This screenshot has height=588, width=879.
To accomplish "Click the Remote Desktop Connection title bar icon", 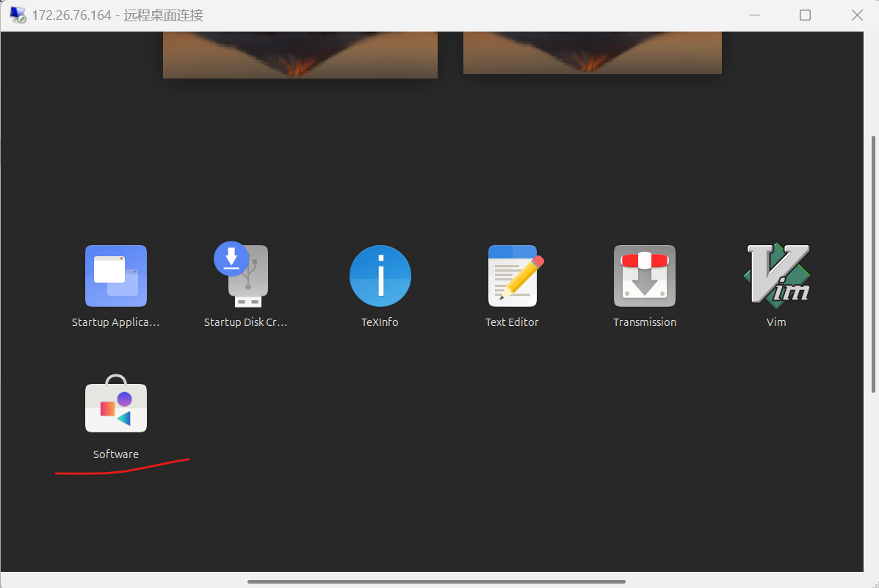I will [18, 15].
